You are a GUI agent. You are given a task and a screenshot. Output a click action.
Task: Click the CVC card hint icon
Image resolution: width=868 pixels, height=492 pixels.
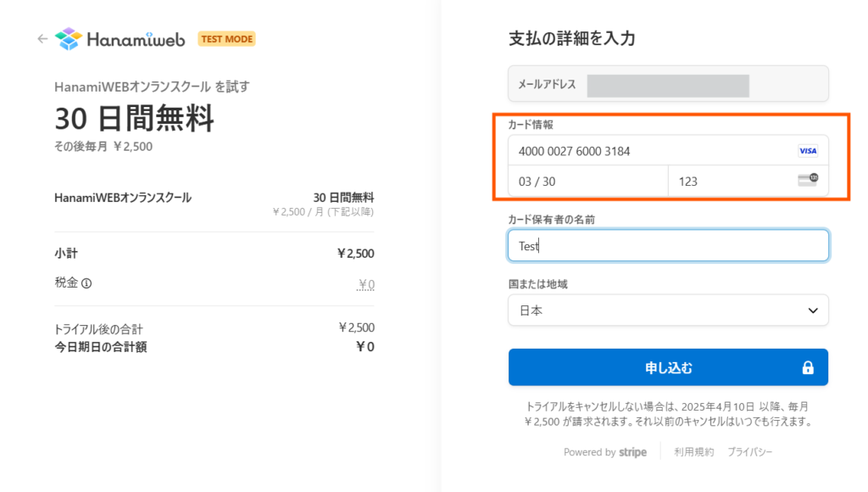pyautogui.click(x=808, y=181)
